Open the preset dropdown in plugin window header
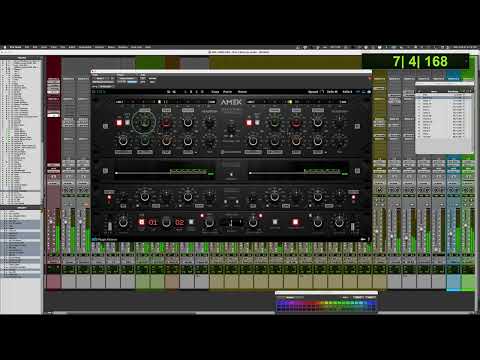 coord(127,79)
